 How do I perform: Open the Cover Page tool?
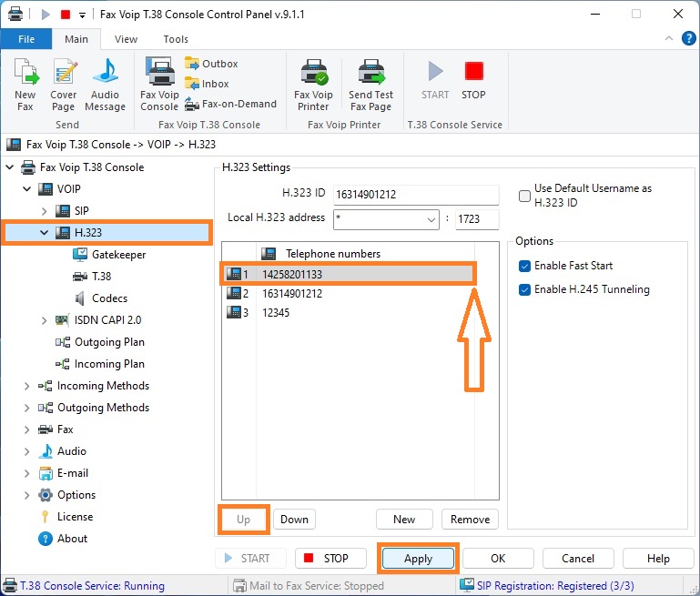point(64,84)
